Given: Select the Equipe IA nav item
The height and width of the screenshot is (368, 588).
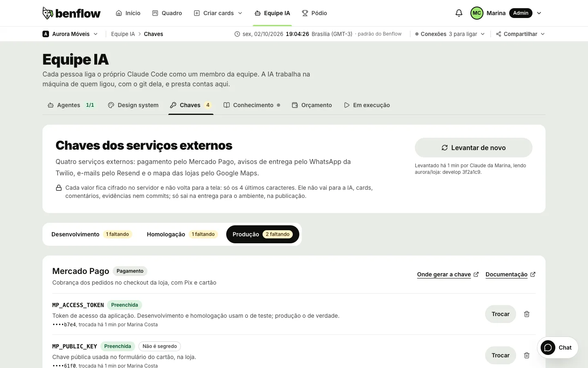Looking at the screenshot, I should click(x=272, y=13).
